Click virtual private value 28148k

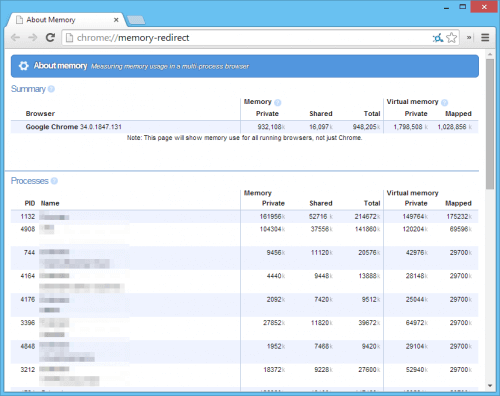417,276
